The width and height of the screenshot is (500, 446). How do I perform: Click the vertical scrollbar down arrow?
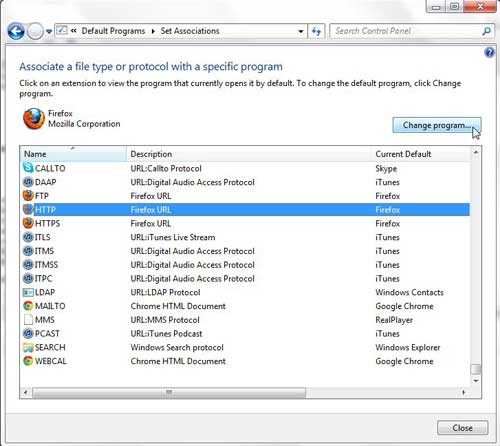point(476,380)
